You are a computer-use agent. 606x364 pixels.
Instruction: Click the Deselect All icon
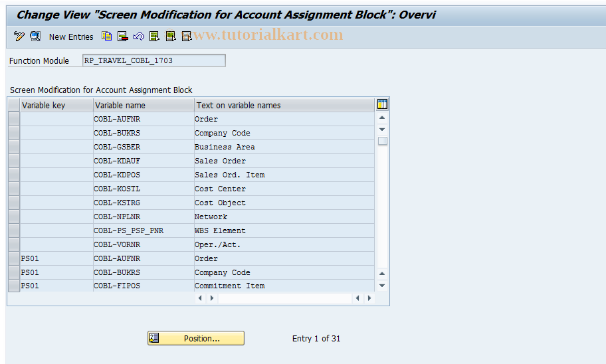(x=187, y=37)
